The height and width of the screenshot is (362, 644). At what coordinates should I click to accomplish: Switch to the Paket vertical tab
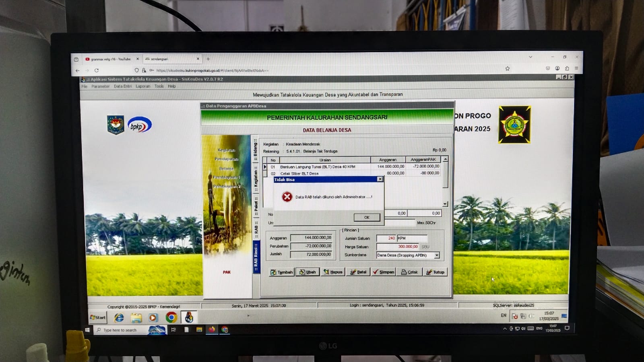pyautogui.click(x=256, y=207)
